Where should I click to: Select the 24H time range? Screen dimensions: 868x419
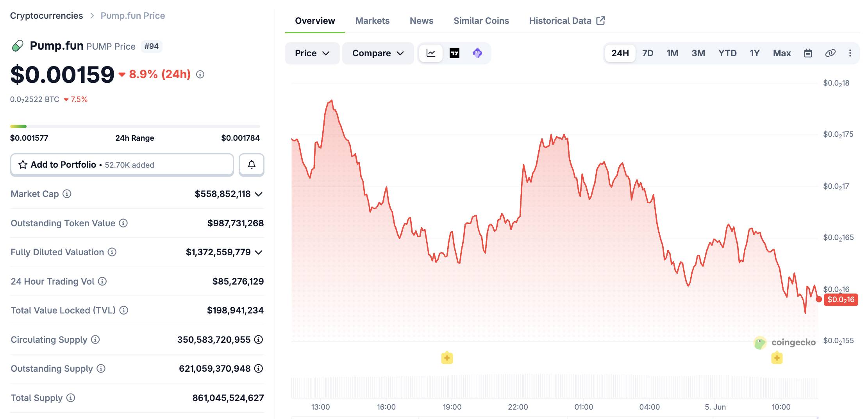pyautogui.click(x=620, y=53)
